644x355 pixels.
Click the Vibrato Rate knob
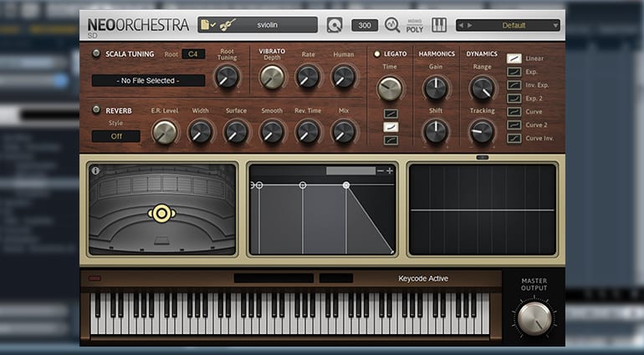pyautogui.click(x=308, y=76)
